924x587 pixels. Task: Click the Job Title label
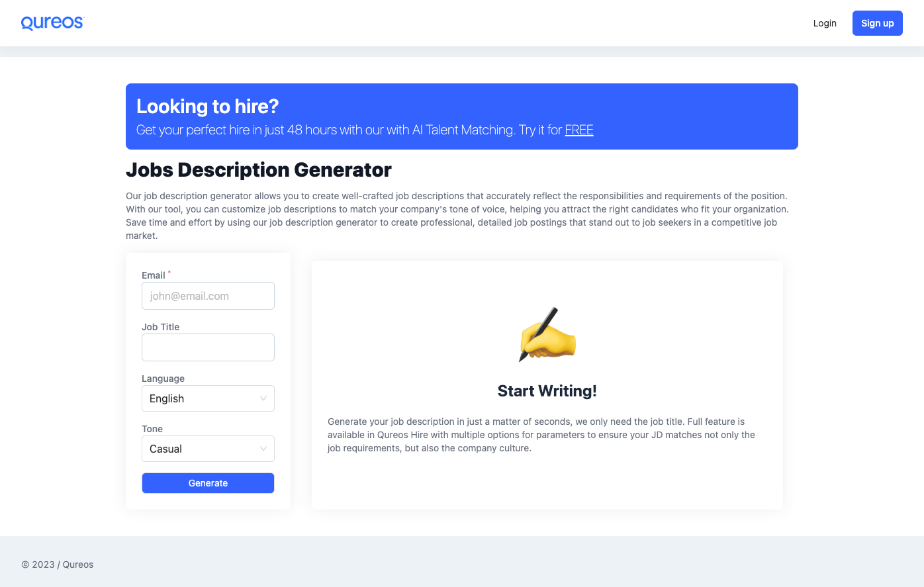(161, 327)
